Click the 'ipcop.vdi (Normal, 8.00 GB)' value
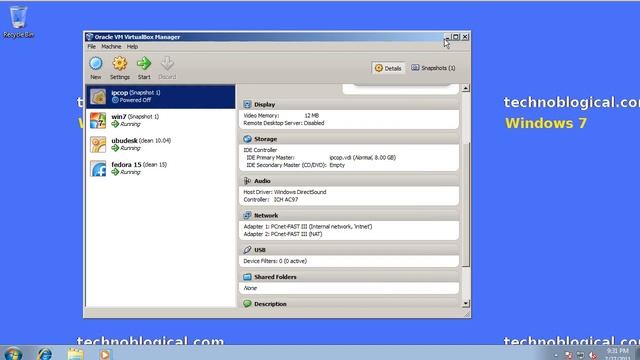The image size is (640, 360). pos(362,158)
